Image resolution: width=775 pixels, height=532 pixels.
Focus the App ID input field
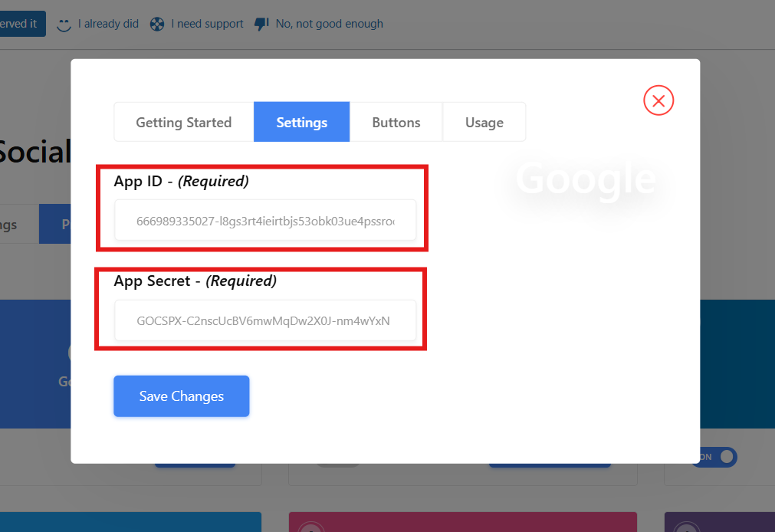tap(265, 221)
